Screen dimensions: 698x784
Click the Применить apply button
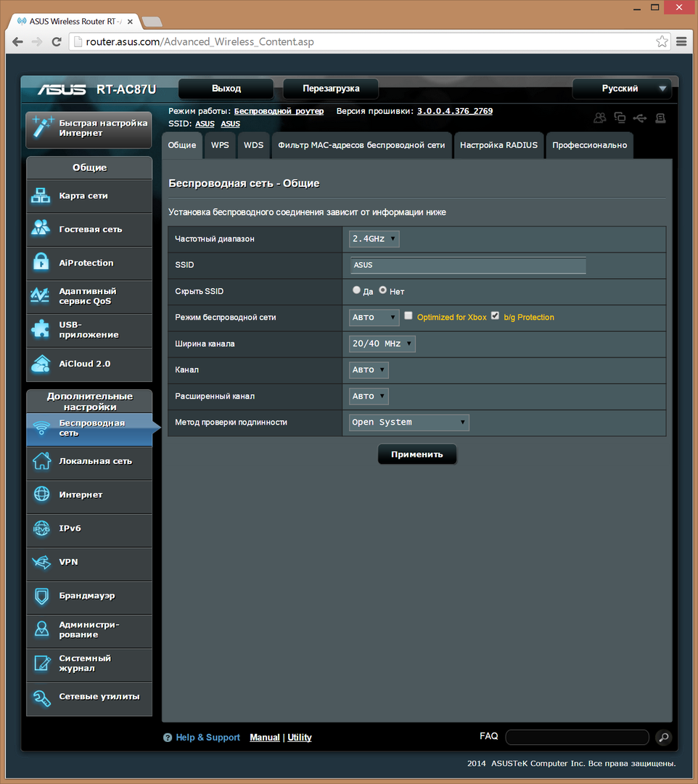tap(416, 454)
